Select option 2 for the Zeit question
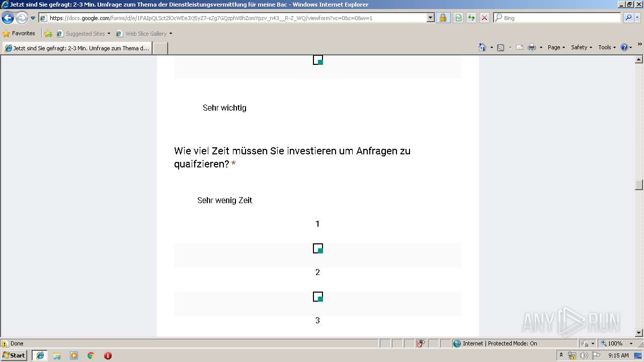This screenshot has height=362, width=644. point(318,297)
